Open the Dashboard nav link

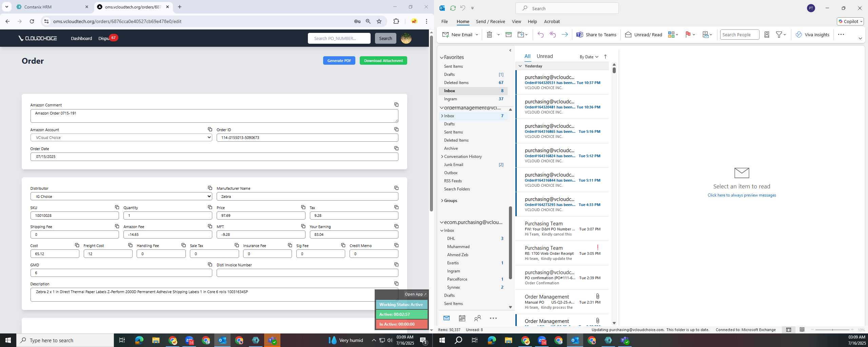click(x=81, y=38)
